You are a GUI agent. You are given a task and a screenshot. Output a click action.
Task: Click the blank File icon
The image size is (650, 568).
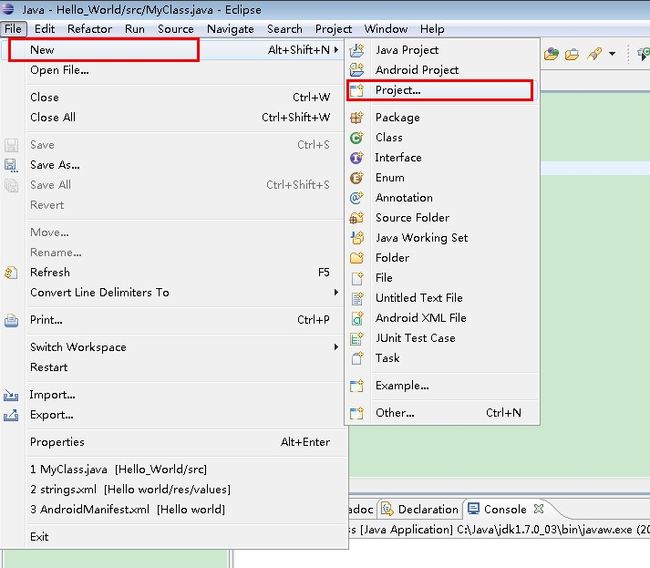(x=357, y=278)
